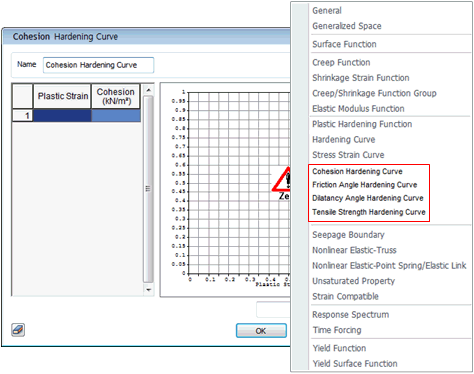Image resolution: width=474 pixels, height=374 pixels.
Task: Open Plastic Hardening Function entry
Action: pyautogui.click(x=362, y=124)
